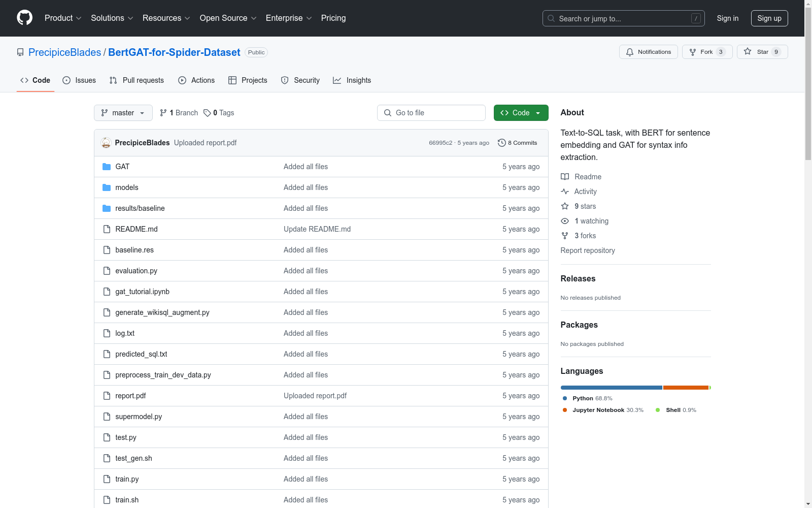This screenshot has height=508, width=812.
Task: Click the Jupyter Notebook orange bar segment
Action: click(x=686, y=388)
